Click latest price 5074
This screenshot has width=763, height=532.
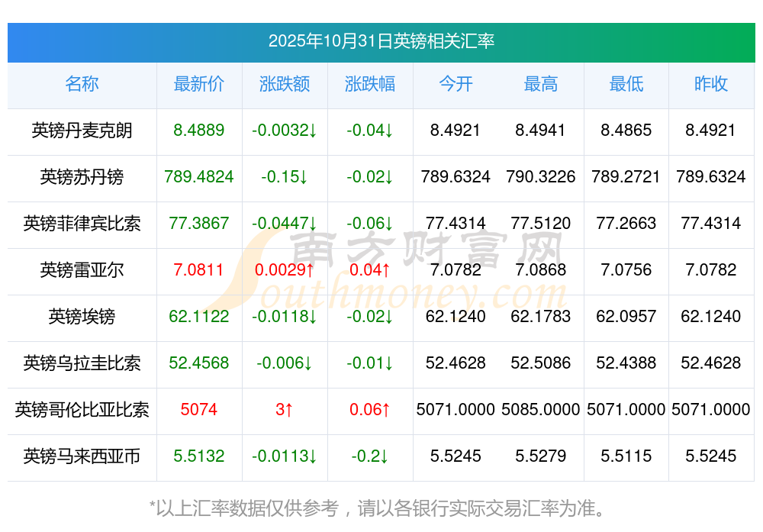point(199,409)
